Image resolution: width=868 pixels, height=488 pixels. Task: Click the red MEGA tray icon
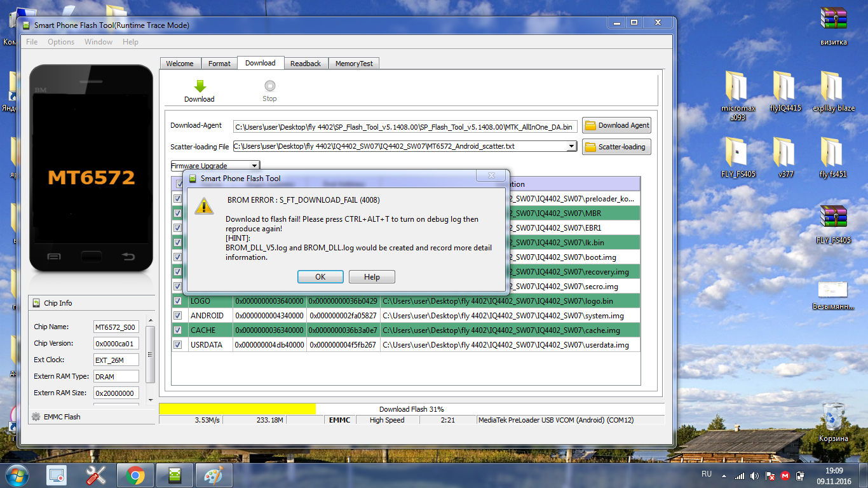click(785, 475)
